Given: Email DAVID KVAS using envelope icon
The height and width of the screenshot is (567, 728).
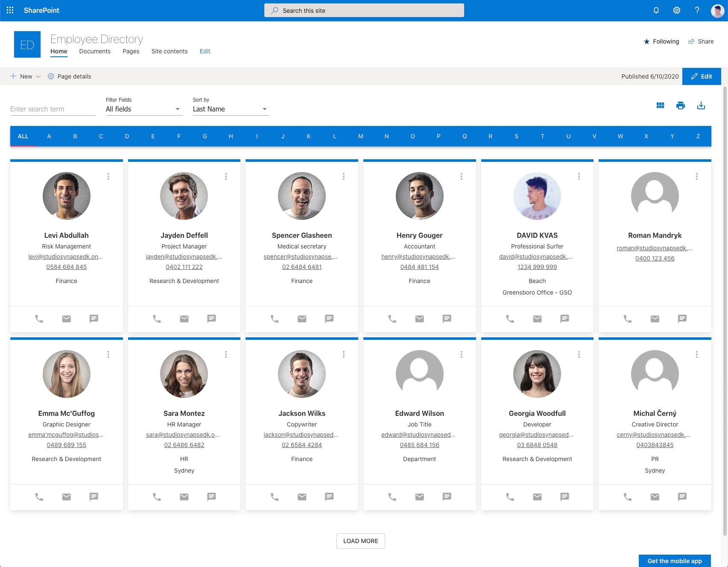Looking at the screenshot, I should click(537, 319).
